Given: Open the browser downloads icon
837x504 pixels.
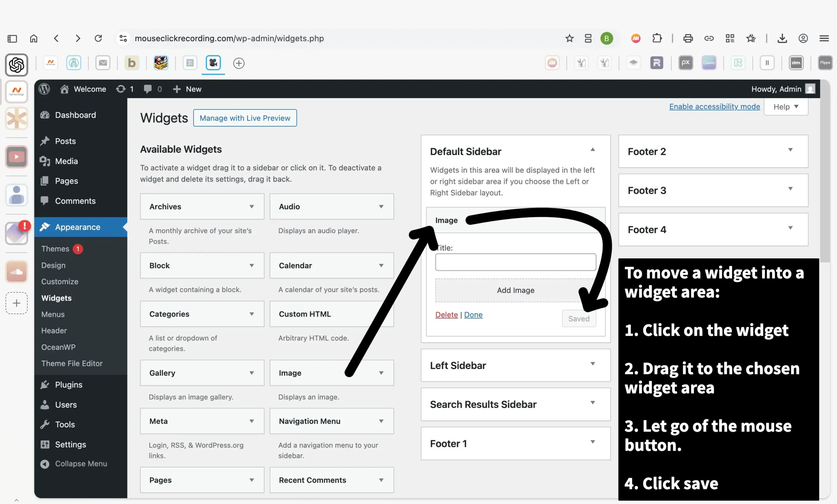Looking at the screenshot, I should 782,38.
